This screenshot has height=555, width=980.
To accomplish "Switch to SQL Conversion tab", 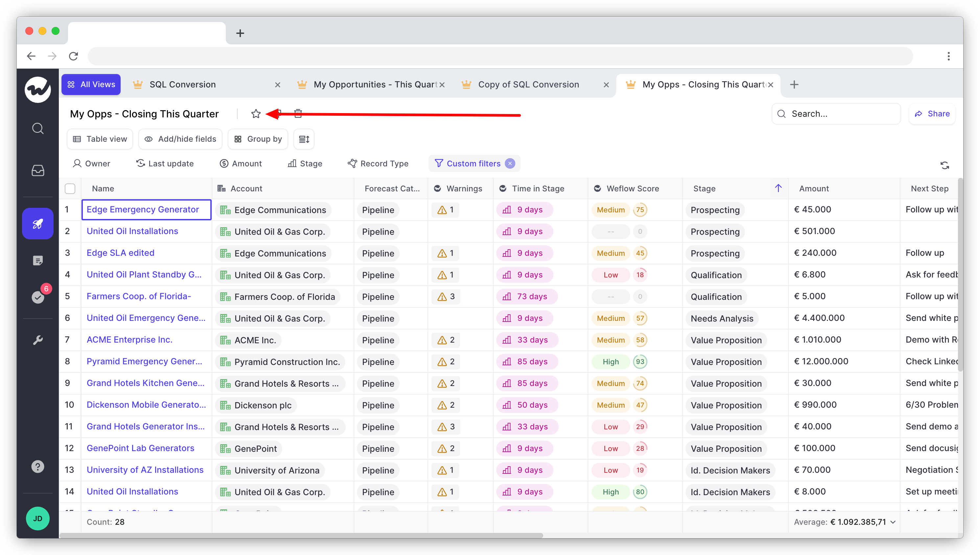I will pyautogui.click(x=183, y=84).
